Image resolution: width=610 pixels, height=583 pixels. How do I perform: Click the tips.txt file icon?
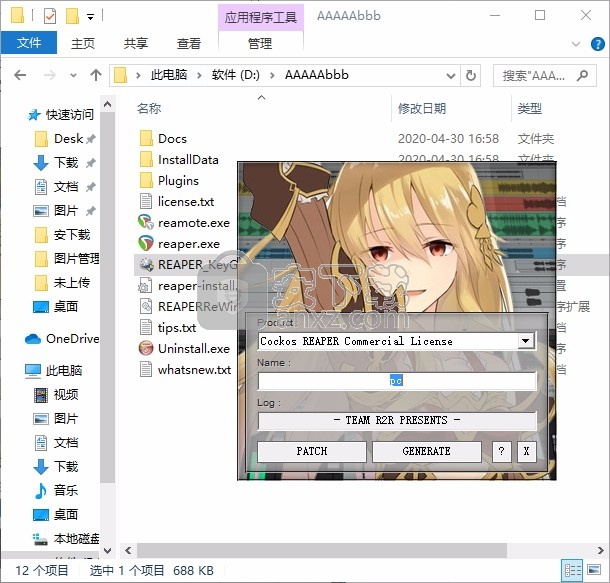coord(146,327)
